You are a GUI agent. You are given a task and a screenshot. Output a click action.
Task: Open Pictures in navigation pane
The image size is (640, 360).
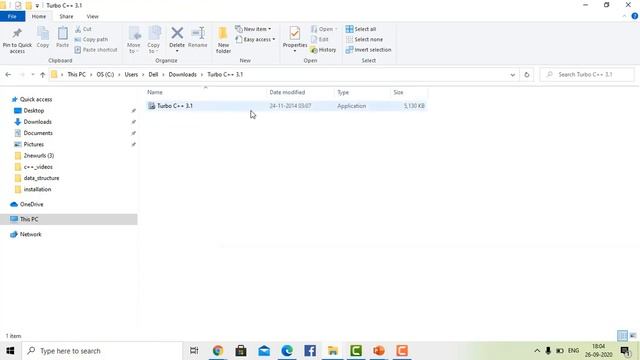33,144
